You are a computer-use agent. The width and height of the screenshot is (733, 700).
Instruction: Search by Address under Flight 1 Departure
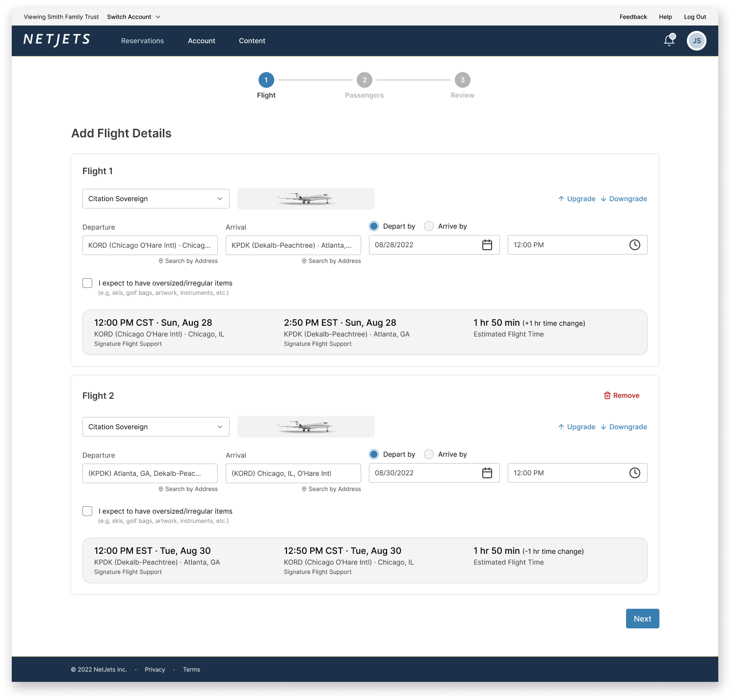coord(188,261)
